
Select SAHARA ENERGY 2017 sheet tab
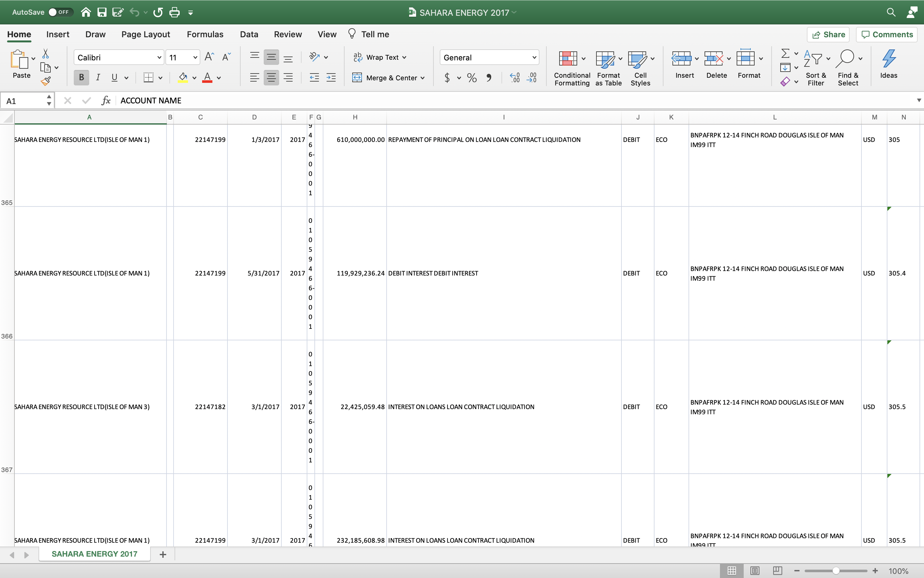(x=94, y=554)
